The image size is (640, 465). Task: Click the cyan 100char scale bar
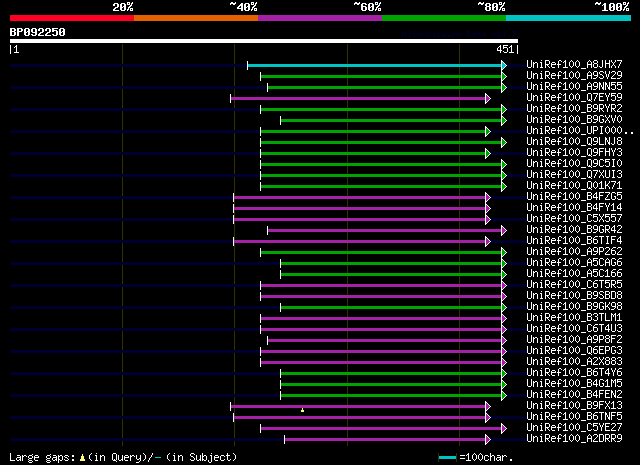(447, 458)
